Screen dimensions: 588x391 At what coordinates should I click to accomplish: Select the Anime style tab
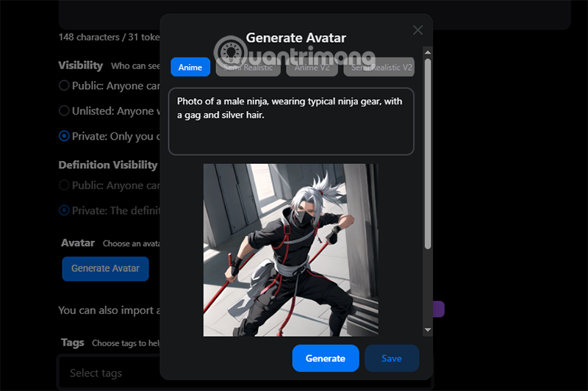click(190, 68)
